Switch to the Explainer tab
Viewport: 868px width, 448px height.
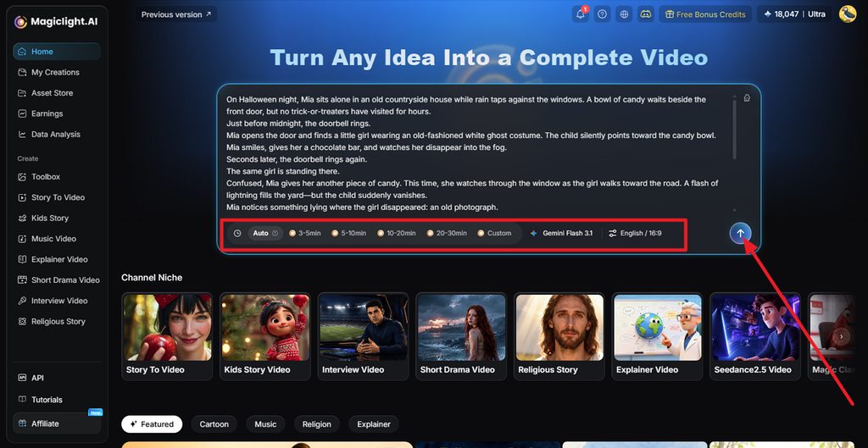pos(374,424)
